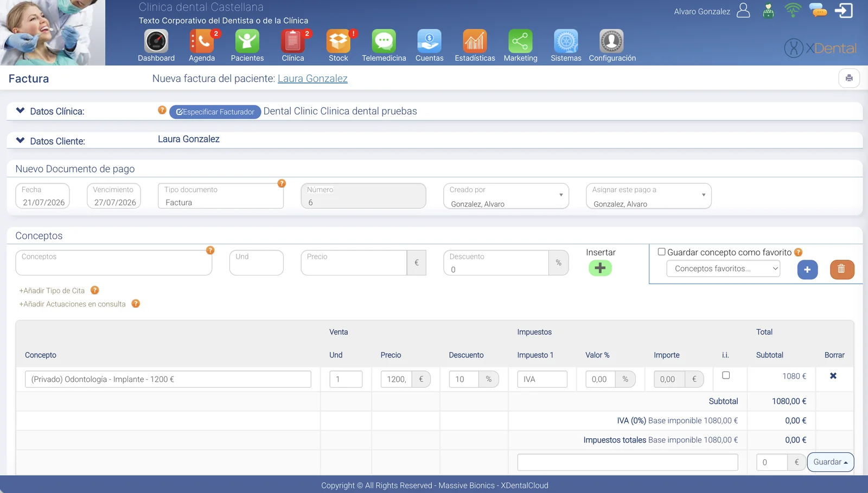The height and width of the screenshot is (493, 868).
Task: Click the Vencimiento date field
Action: (x=114, y=196)
